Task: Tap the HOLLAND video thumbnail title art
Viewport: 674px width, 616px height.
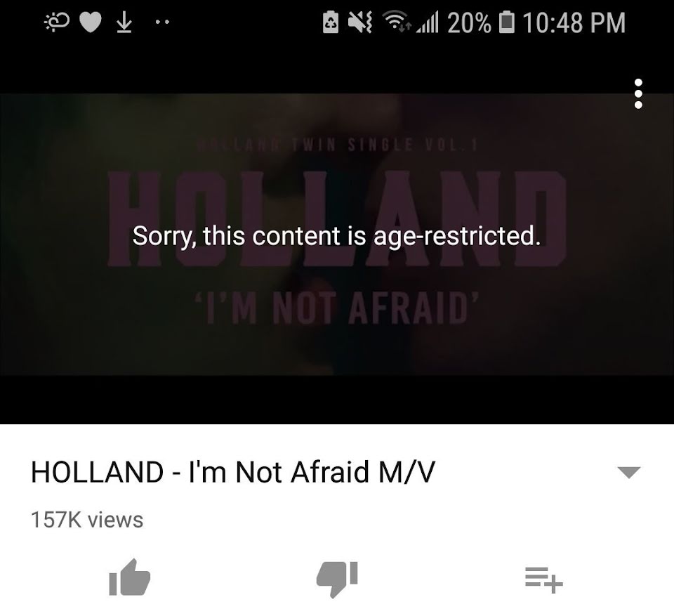Action: pyautogui.click(x=336, y=218)
